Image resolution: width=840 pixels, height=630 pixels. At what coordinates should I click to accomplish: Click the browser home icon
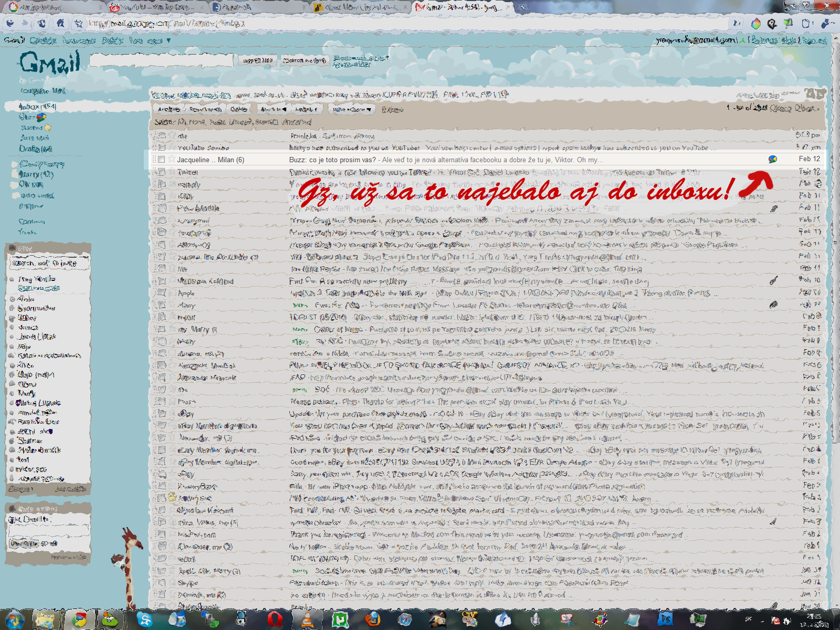[x=60, y=23]
